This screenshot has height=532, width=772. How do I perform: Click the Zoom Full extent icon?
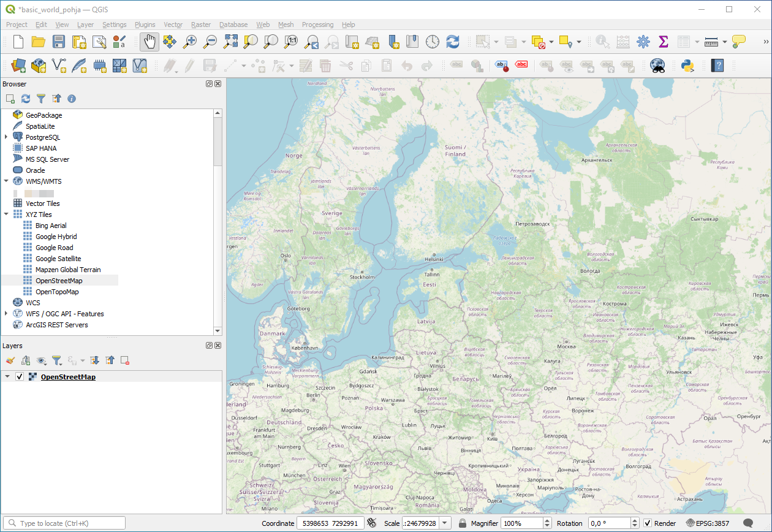[230, 42]
